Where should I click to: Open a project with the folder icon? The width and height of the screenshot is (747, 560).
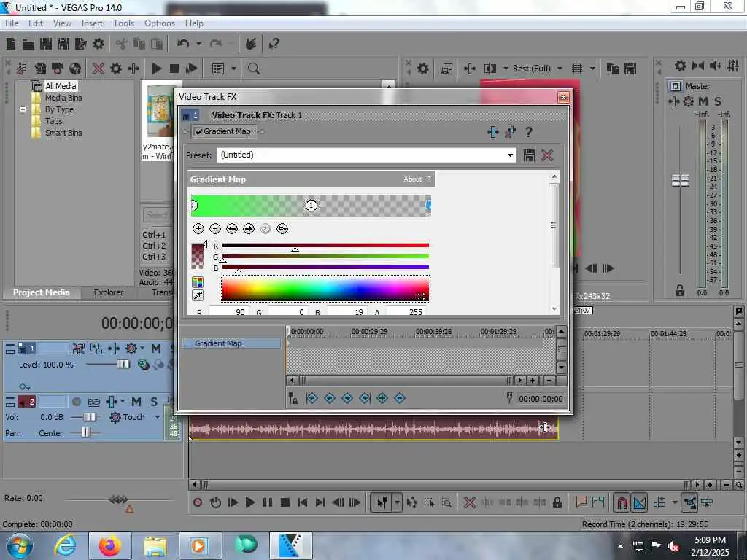[x=28, y=44]
